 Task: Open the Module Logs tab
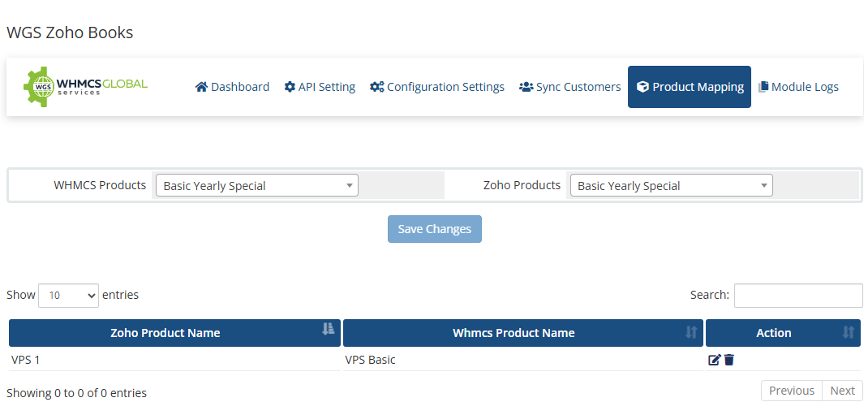click(798, 87)
